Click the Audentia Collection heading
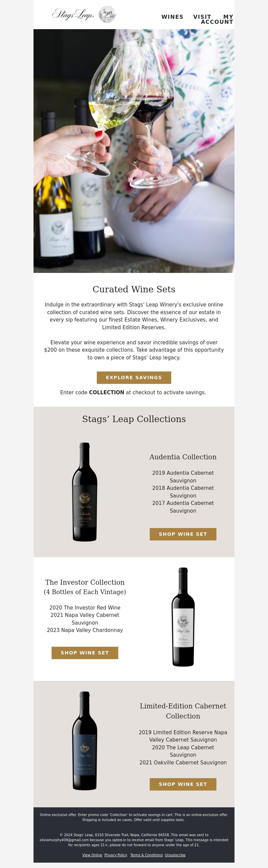 (x=183, y=457)
